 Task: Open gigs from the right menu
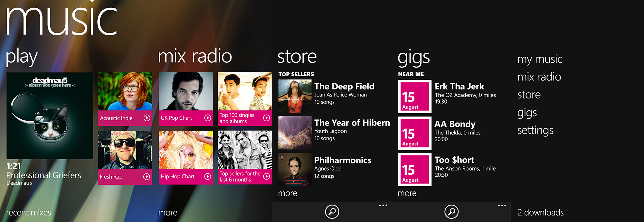(x=527, y=113)
